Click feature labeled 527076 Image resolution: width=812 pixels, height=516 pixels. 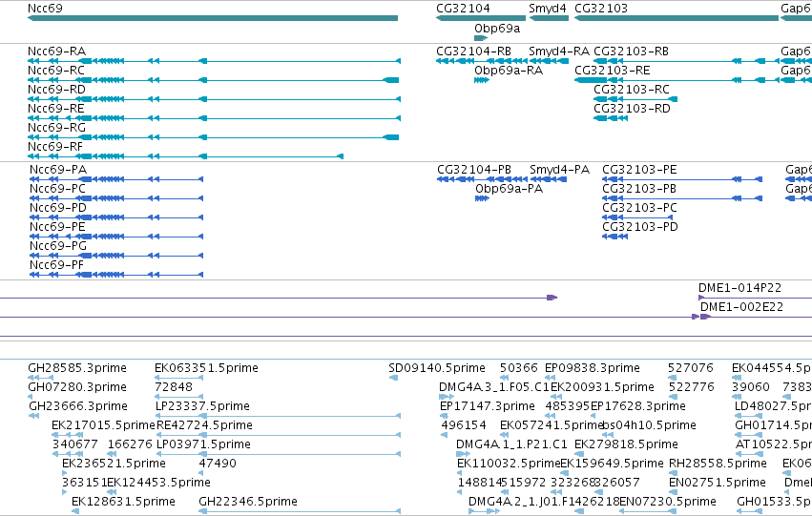691,368
